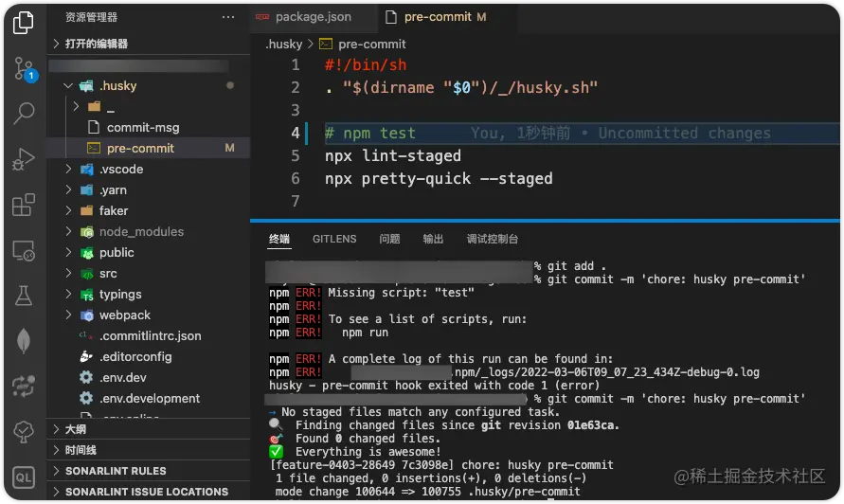The width and height of the screenshot is (844, 504).
Task: Expand the faker folder chevron
Action: (68, 210)
